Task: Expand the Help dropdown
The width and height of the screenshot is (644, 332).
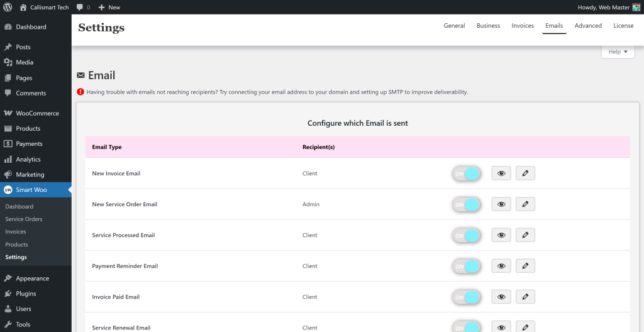Action: coord(618,52)
